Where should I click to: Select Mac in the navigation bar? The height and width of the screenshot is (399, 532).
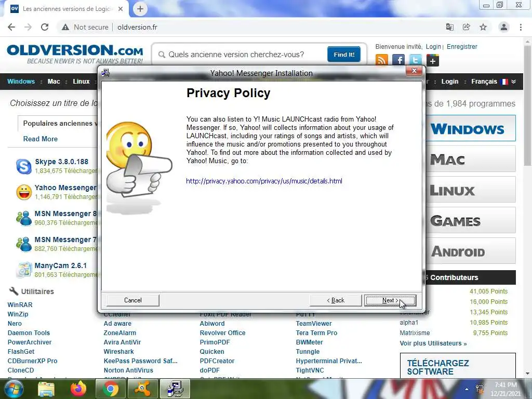pyautogui.click(x=54, y=82)
